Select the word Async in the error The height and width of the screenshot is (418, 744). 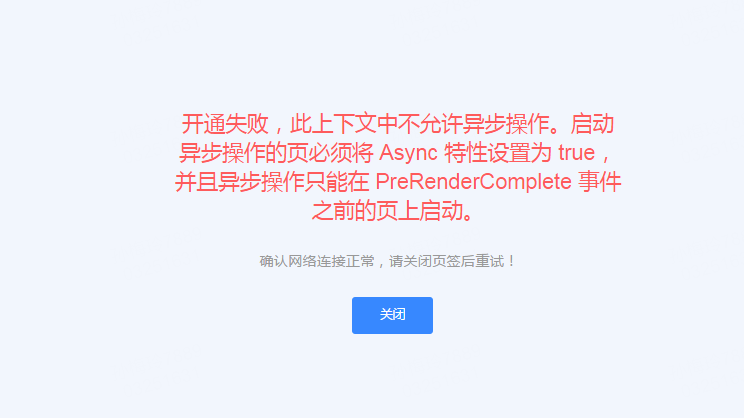tap(408, 153)
